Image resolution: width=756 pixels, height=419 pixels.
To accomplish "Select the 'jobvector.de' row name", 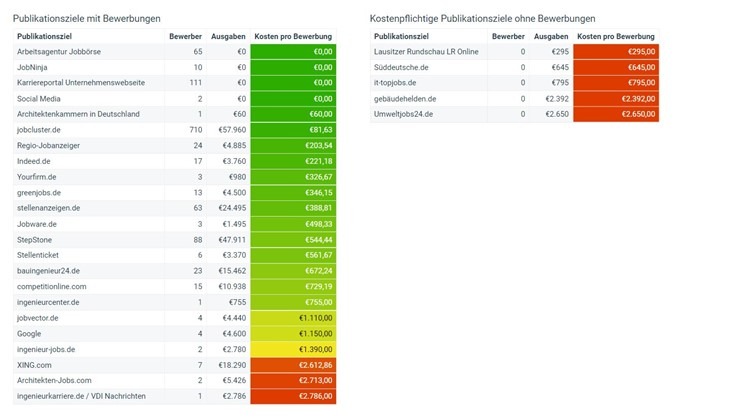I will point(38,318).
